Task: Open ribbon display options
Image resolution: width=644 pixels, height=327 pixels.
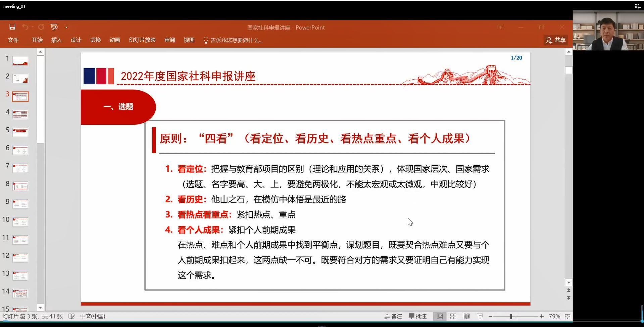Action: tap(500, 27)
